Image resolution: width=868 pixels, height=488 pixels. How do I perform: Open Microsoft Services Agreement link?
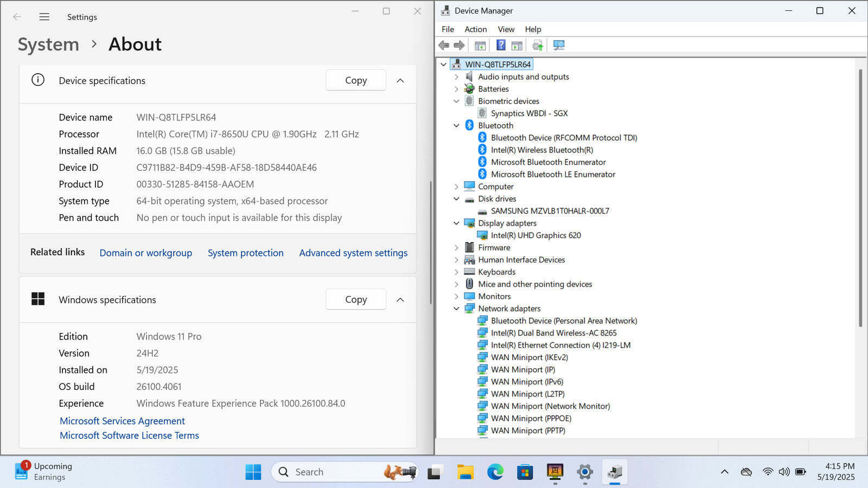[122, 421]
